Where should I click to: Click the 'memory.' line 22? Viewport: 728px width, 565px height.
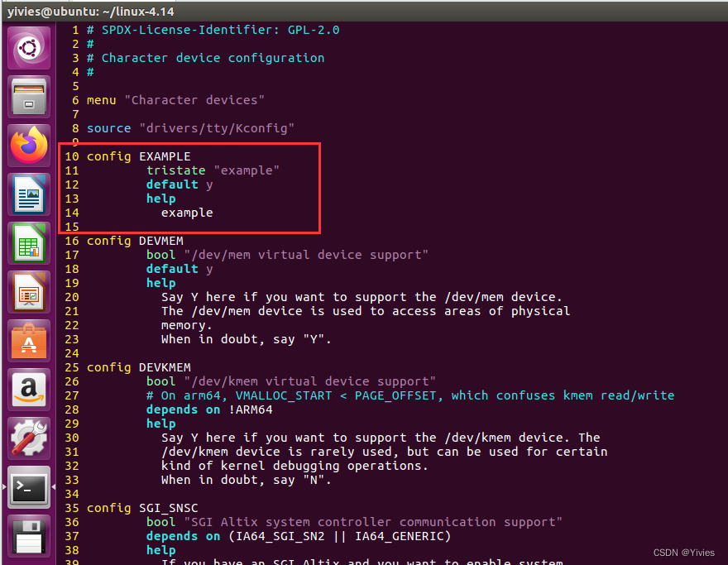pyautogui.click(x=187, y=325)
